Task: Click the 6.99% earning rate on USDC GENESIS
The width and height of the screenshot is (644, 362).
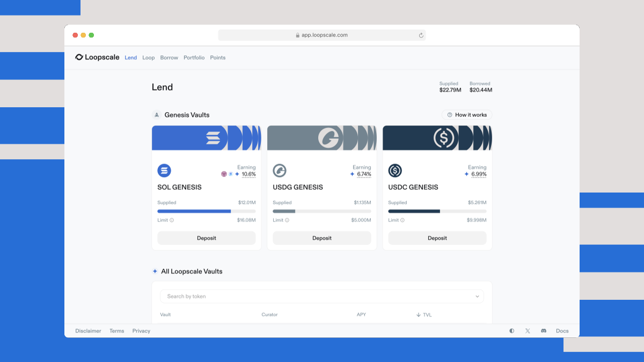Action: pyautogui.click(x=479, y=174)
